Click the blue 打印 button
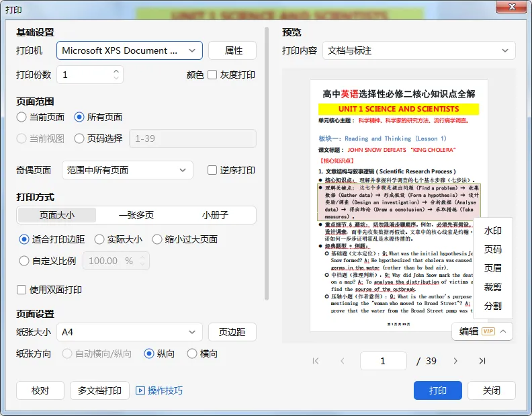Image resolution: width=532 pixels, height=416 pixels. [x=438, y=390]
